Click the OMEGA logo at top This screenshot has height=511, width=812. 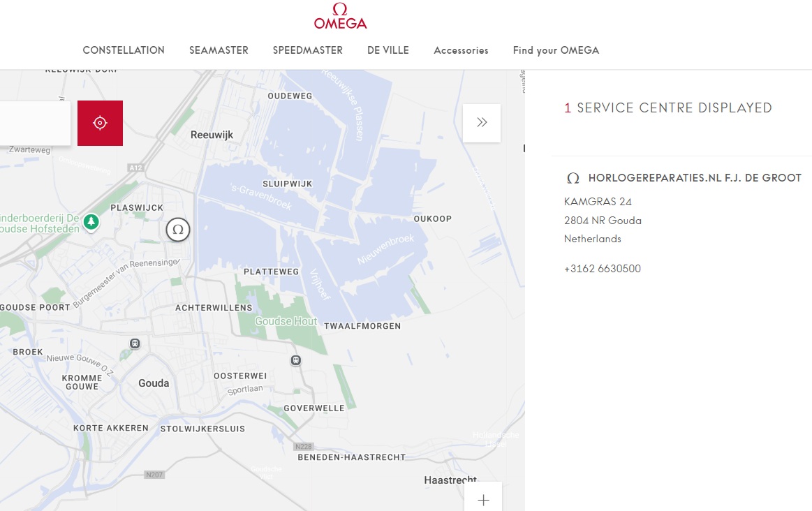coord(340,16)
